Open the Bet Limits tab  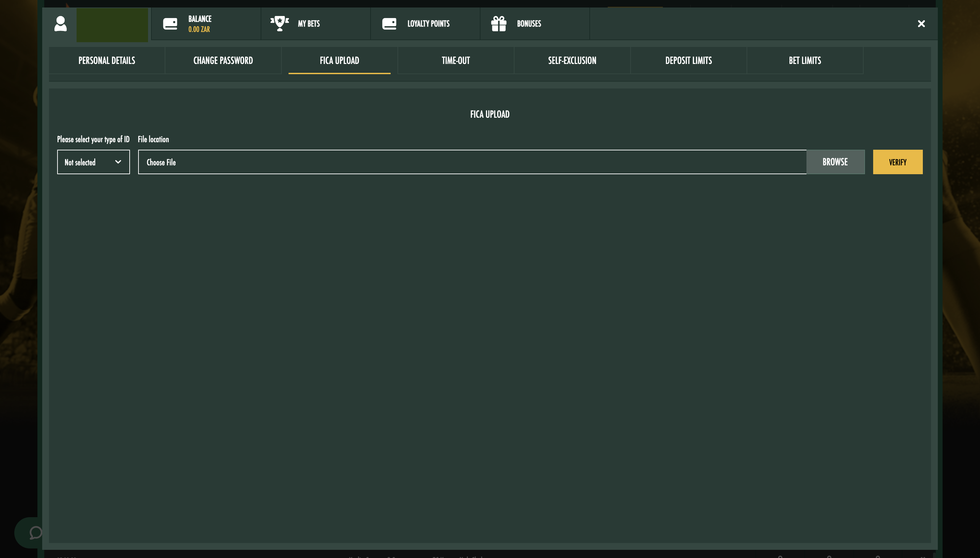click(x=804, y=60)
